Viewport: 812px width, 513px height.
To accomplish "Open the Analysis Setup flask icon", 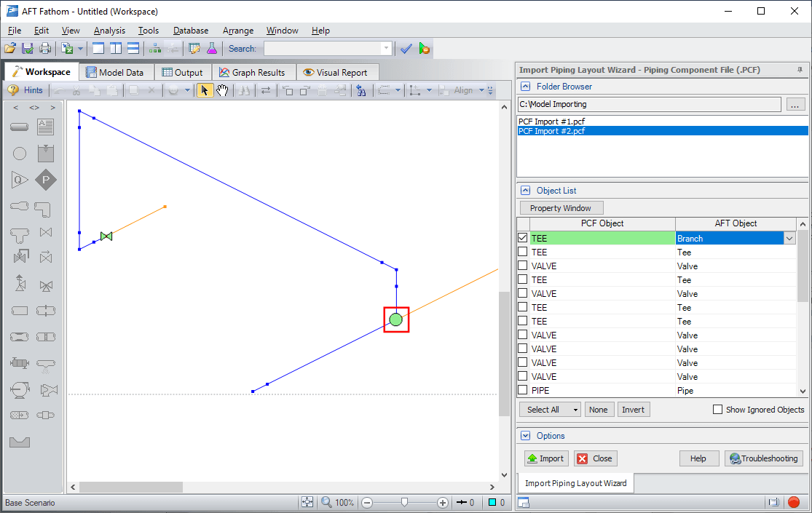I will point(212,49).
